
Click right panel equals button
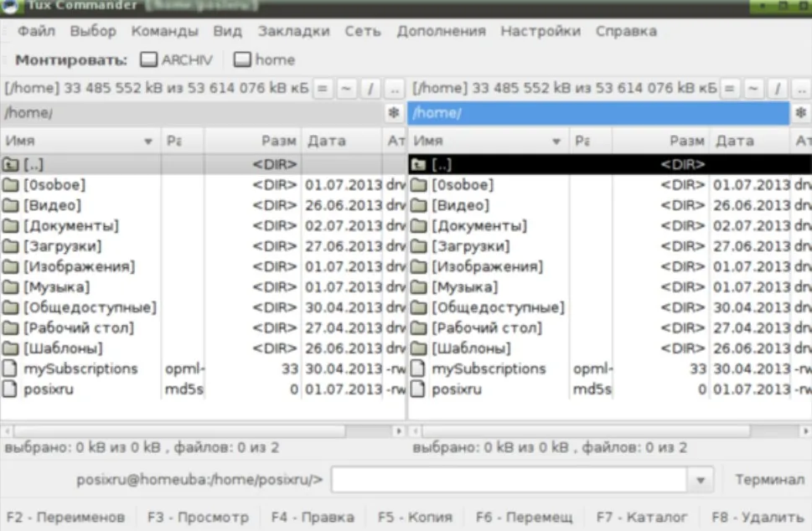[x=730, y=89]
